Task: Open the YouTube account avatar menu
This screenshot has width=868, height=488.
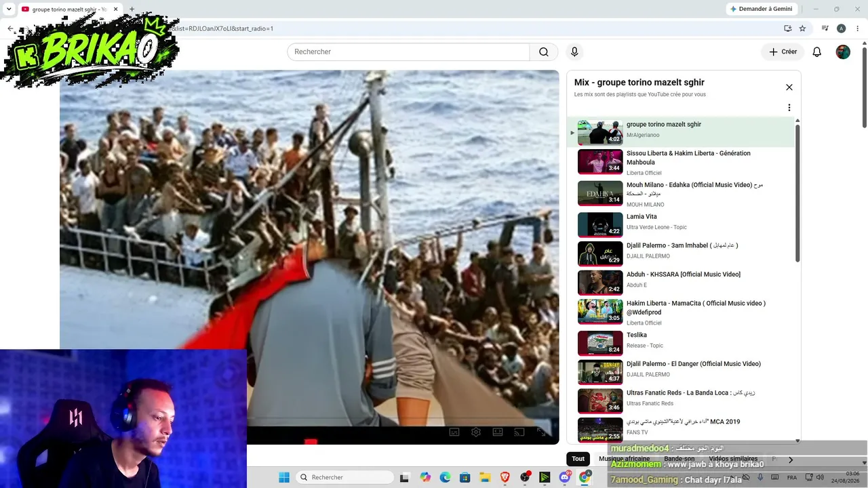Action: [x=843, y=52]
